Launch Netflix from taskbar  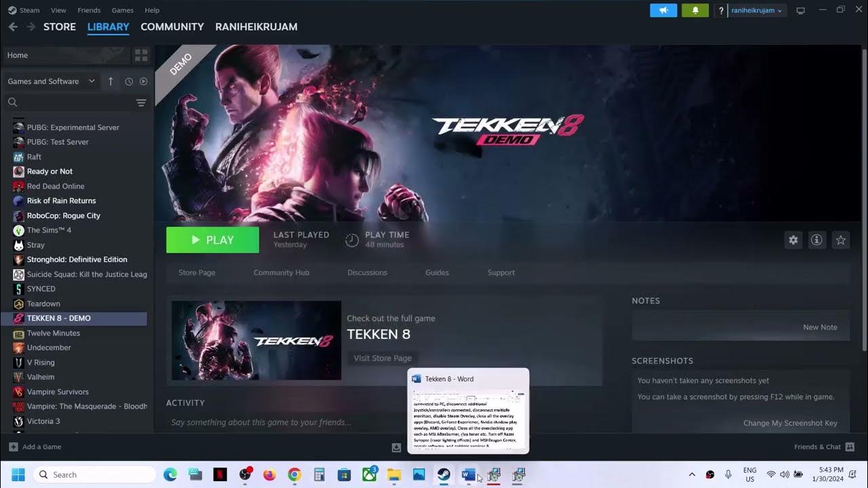[220, 474]
